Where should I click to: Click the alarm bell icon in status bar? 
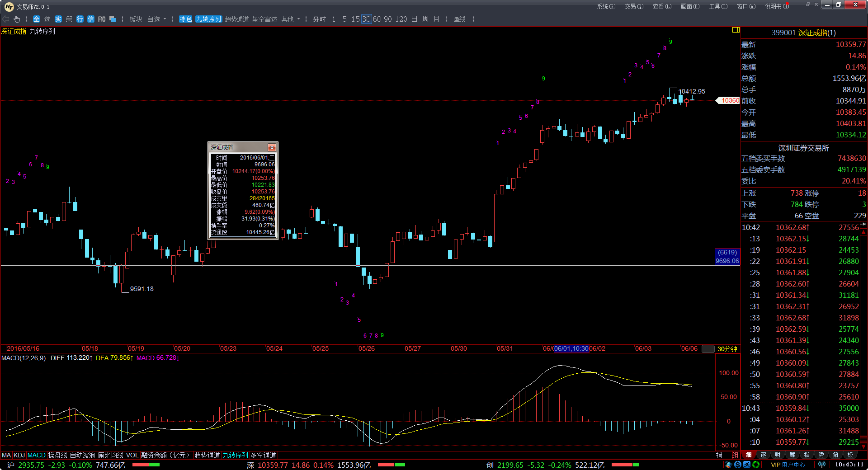(728, 465)
